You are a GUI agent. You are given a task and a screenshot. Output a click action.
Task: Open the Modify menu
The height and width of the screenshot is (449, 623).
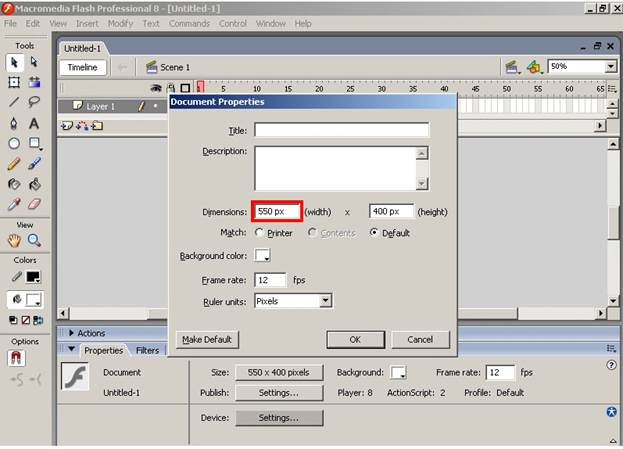[x=120, y=23]
